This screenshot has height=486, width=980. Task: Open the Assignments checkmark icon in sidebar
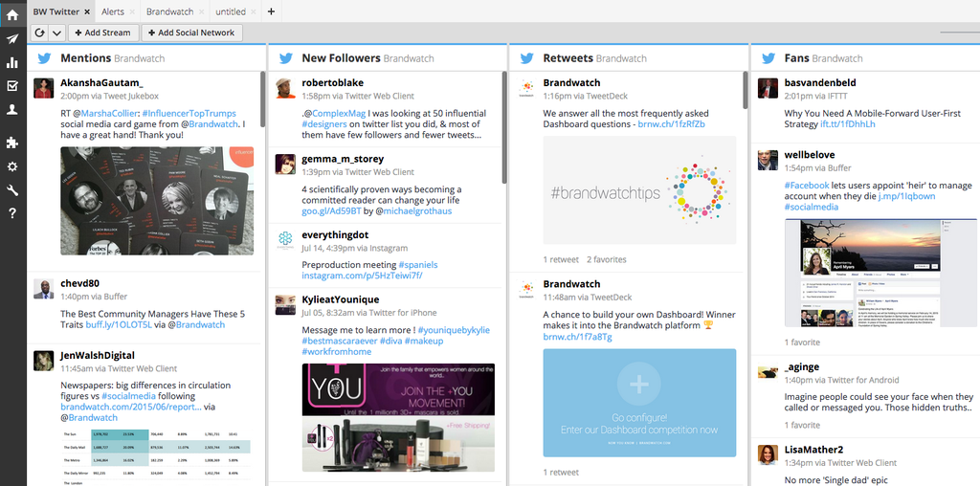click(x=12, y=86)
